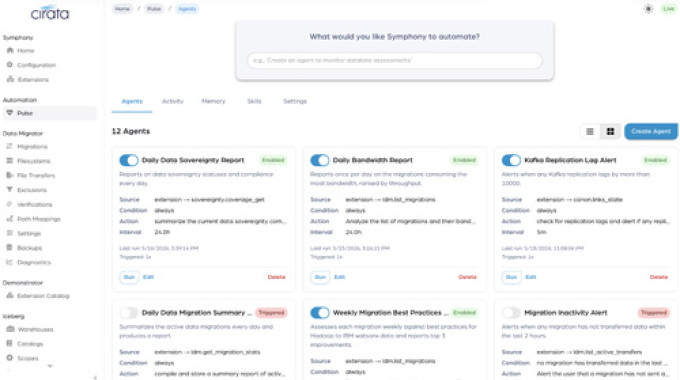Click the Enabled badge on Daily Bandwidth Report

(464, 160)
